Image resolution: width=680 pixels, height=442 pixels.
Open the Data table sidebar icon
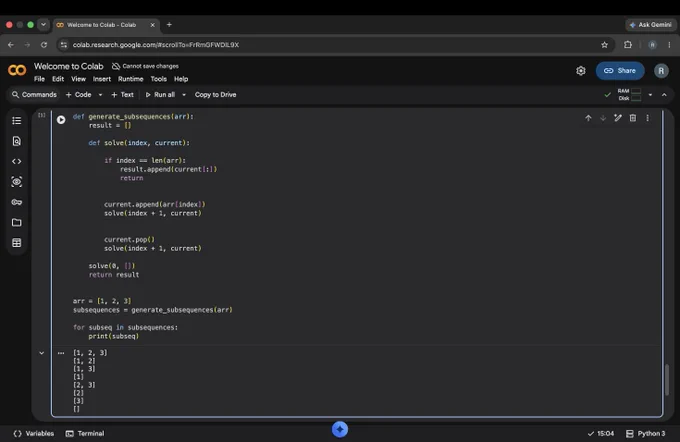(16, 243)
